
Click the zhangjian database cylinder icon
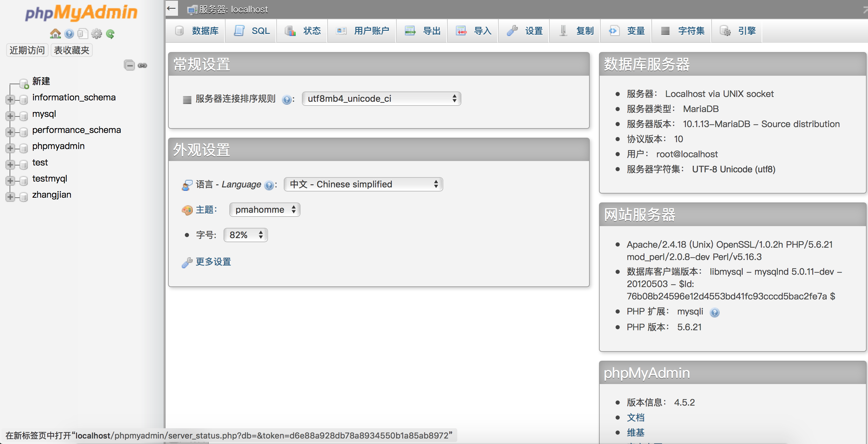[x=24, y=197]
